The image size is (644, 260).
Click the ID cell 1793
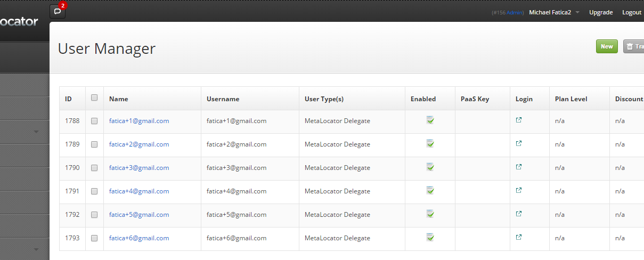(x=72, y=238)
